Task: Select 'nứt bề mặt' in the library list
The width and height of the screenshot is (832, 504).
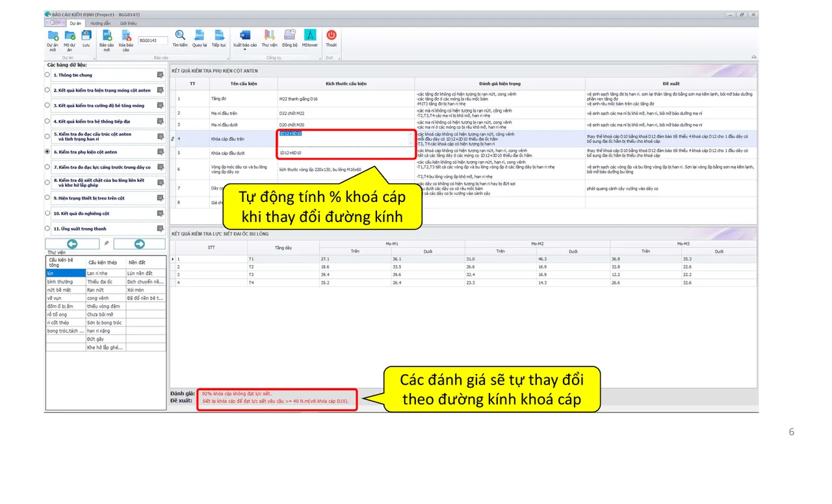Action: pyautogui.click(x=65, y=290)
